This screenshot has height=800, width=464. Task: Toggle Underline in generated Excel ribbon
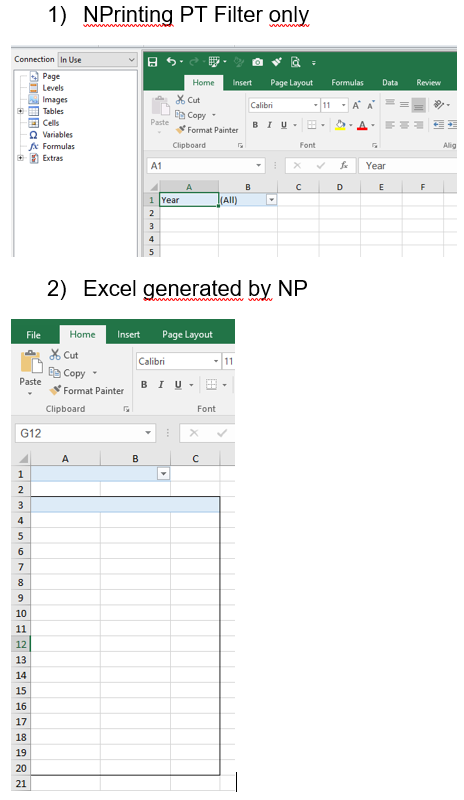178,385
